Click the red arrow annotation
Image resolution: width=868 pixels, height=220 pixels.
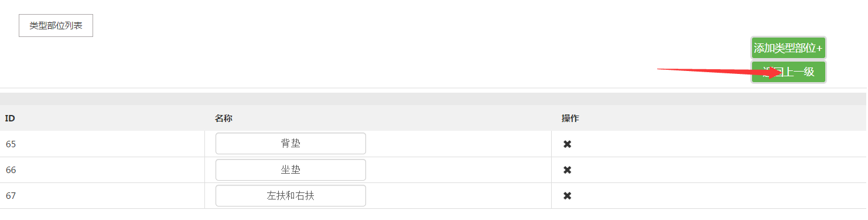click(719, 73)
